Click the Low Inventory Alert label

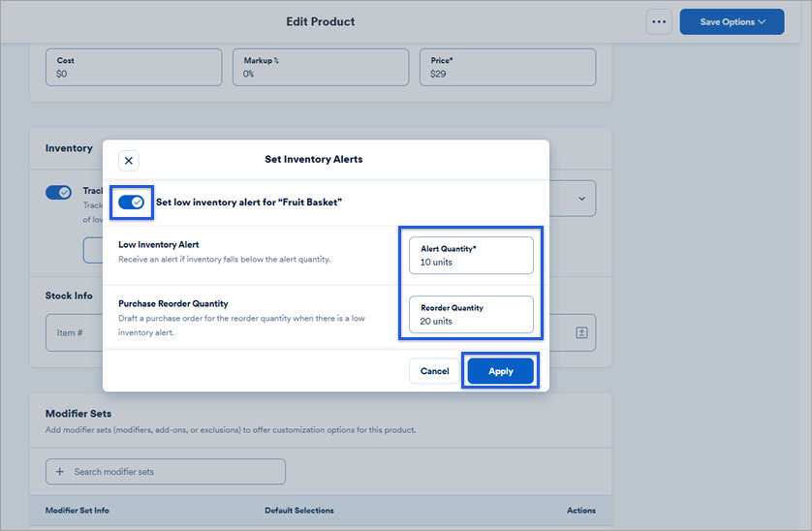(159, 244)
